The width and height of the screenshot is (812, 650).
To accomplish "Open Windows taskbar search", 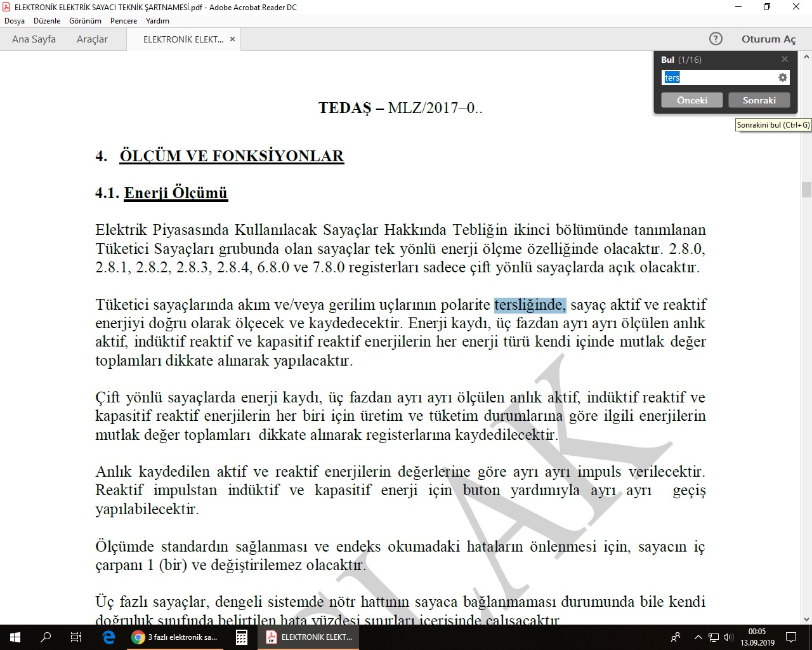I will coord(46,637).
